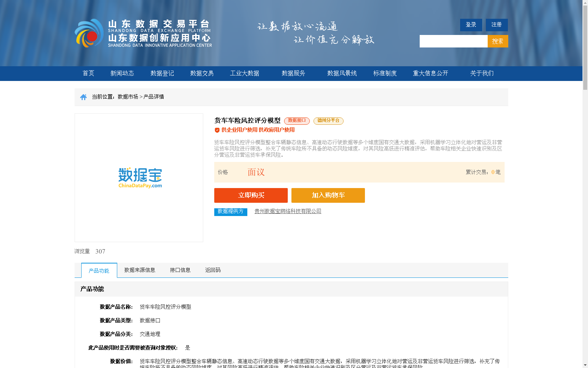Click the scrollbar down arrow
The height and width of the screenshot is (368, 588).
pos(585,365)
